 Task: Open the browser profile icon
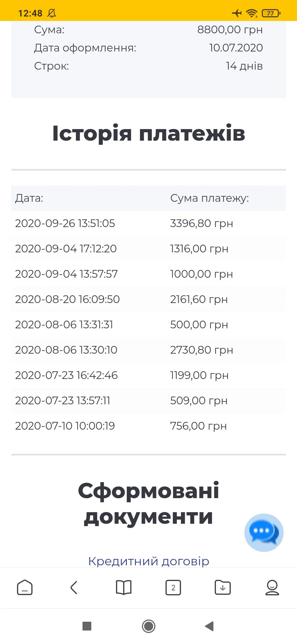[272, 588]
